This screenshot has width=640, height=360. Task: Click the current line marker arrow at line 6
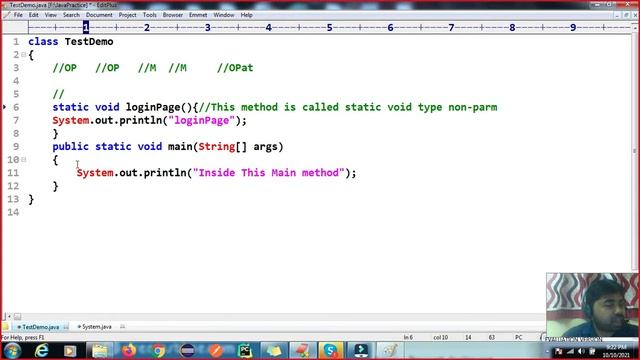(x=4, y=107)
